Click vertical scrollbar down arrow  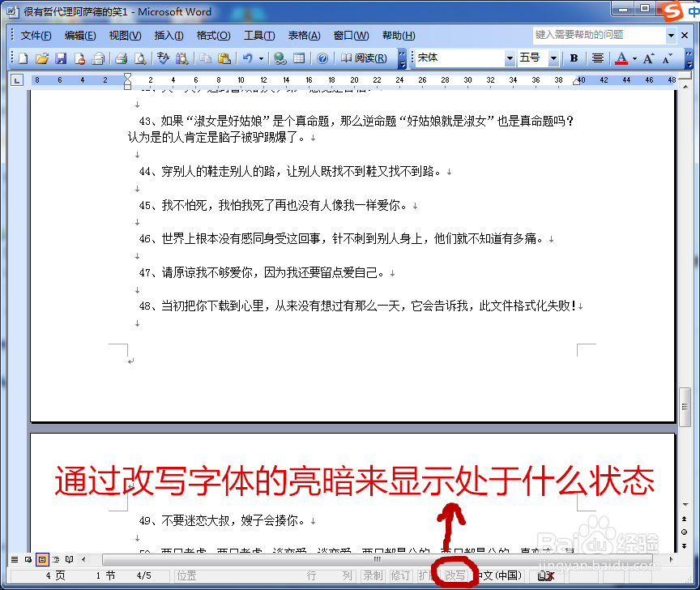(x=685, y=505)
